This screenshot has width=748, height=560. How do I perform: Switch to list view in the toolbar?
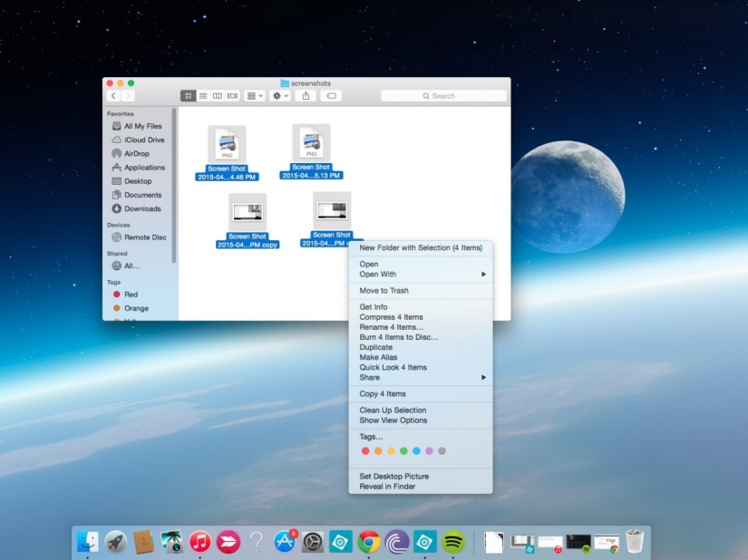point(203,95)
